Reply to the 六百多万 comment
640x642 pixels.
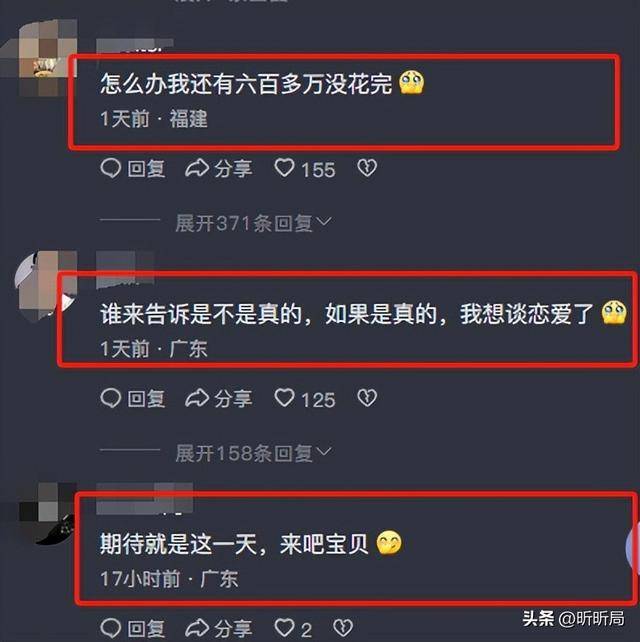tap(133, 169)
